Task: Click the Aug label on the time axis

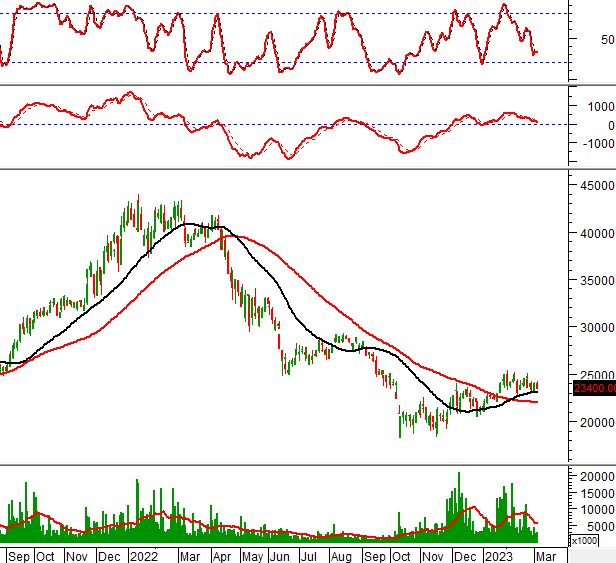Action: [342, 554]
